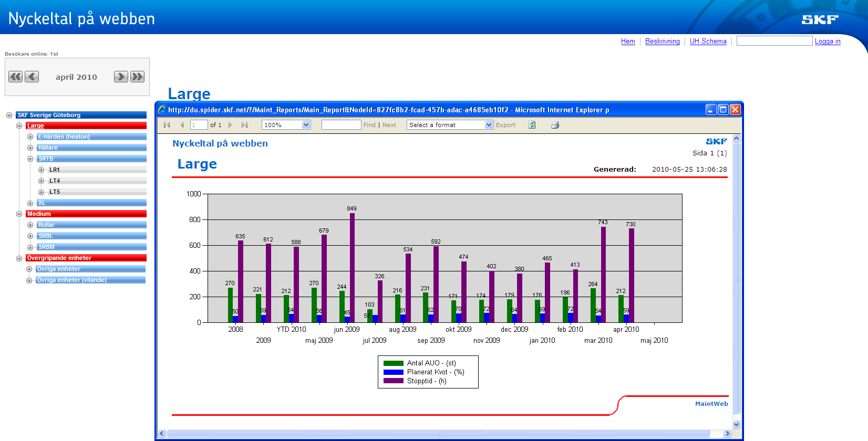
Task: Print the report with the printer icon
Action: (555, 125)
